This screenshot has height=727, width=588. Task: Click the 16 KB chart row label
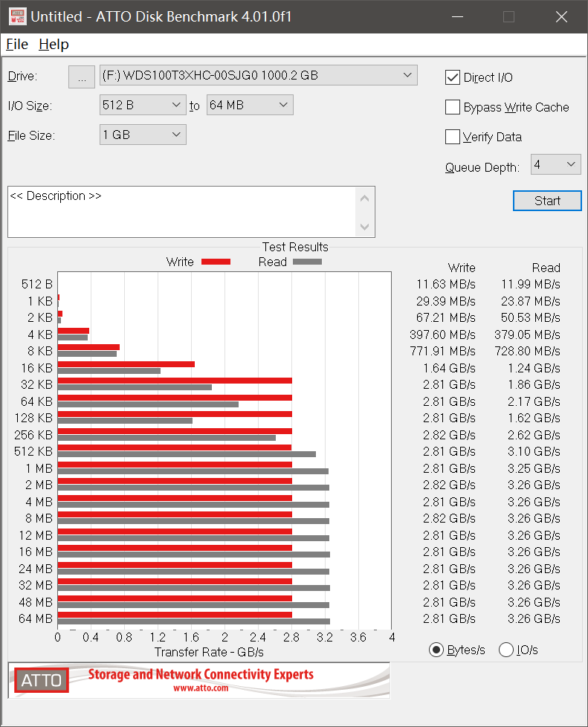(x=36, y=368)
